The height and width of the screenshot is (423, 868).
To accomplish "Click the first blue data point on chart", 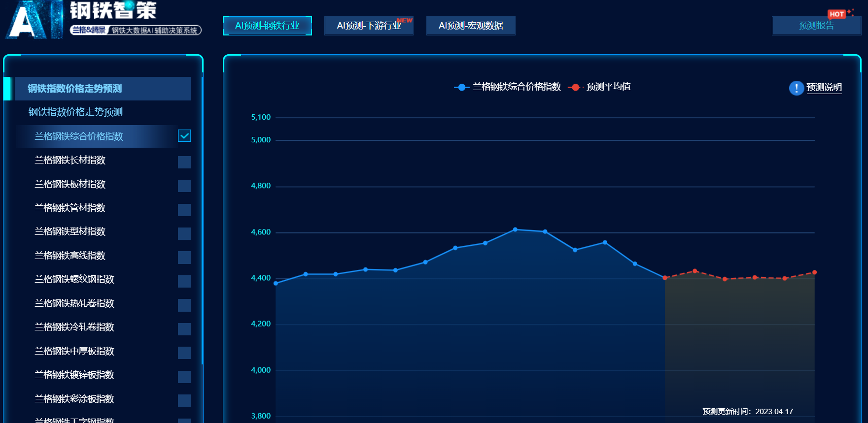I will tap(276, 284).
